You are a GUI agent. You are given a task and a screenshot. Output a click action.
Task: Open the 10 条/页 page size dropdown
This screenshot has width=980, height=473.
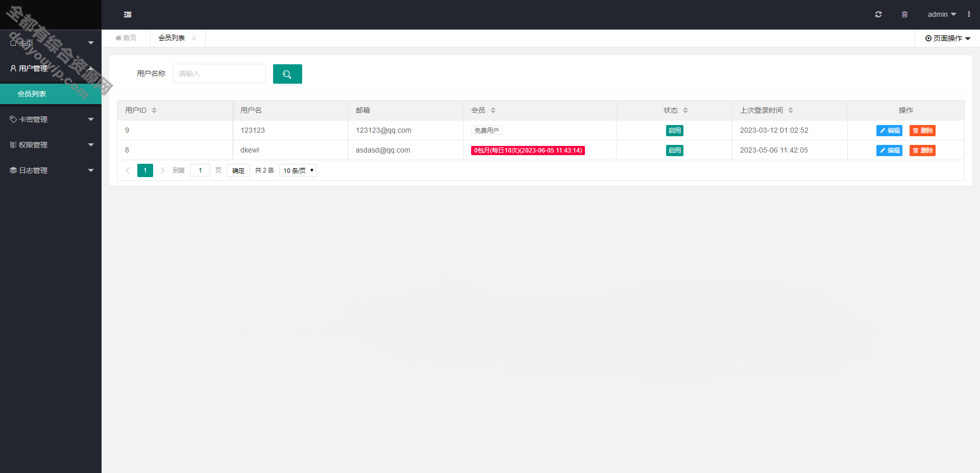click(x=298, y=170)
